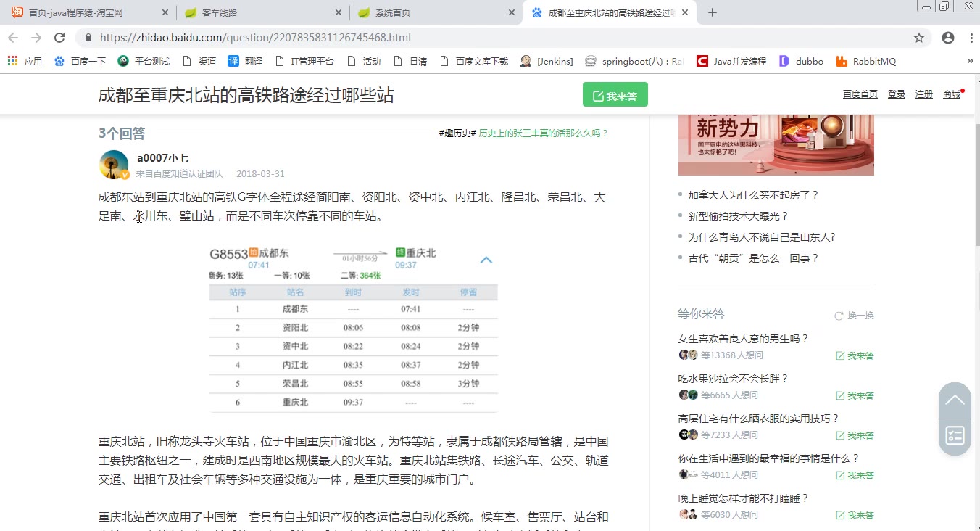Show more bookmarks via overflow chevron
This screenshot has width=980, height=531.
tap(971, 62)
